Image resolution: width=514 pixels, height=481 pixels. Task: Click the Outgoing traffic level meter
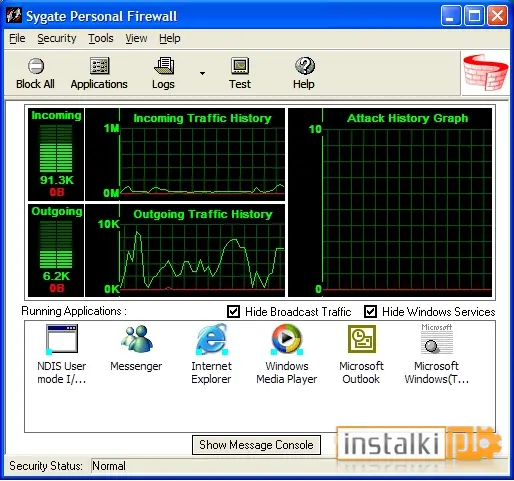(56, 244)
